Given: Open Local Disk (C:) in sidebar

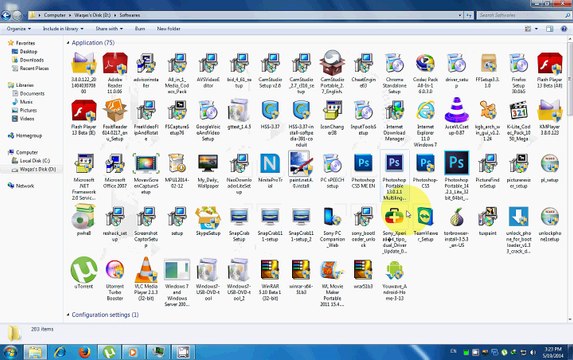Looking at the screenshot, I should (x=35, y=161).
